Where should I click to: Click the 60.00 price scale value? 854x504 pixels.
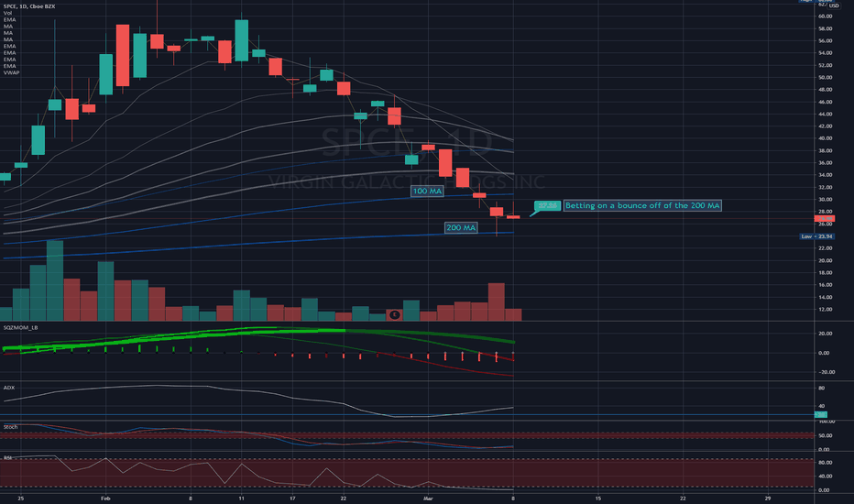pyautogui.click(x=825, y=16)
